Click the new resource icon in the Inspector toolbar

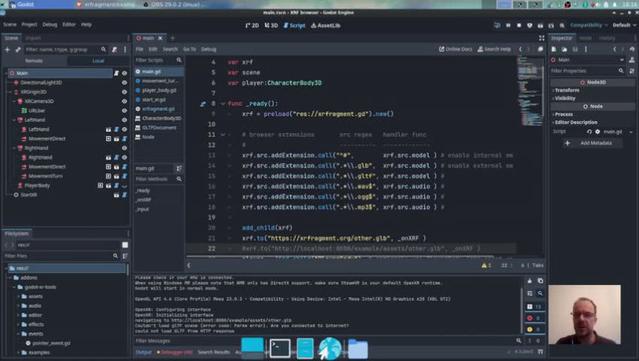coord(554,49)
